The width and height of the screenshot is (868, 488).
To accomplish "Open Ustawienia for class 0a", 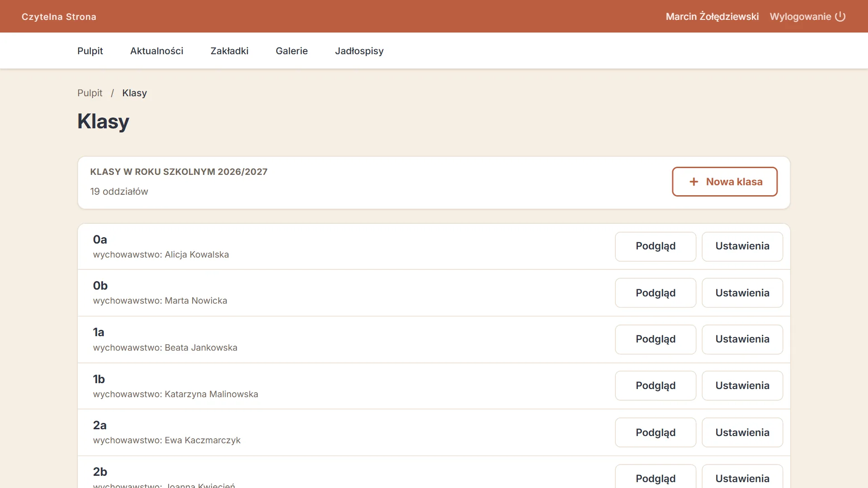I will tap(742, 246).
